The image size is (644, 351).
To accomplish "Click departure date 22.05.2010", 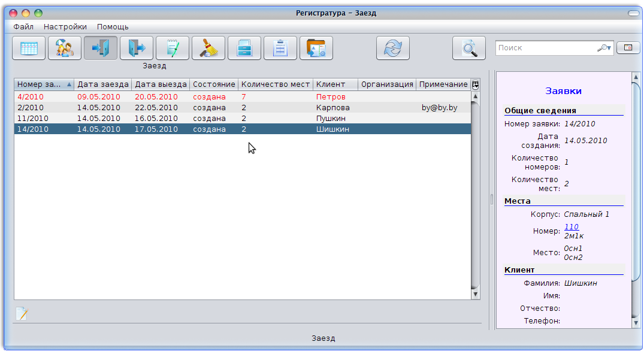I will click(x=156, y=108).
